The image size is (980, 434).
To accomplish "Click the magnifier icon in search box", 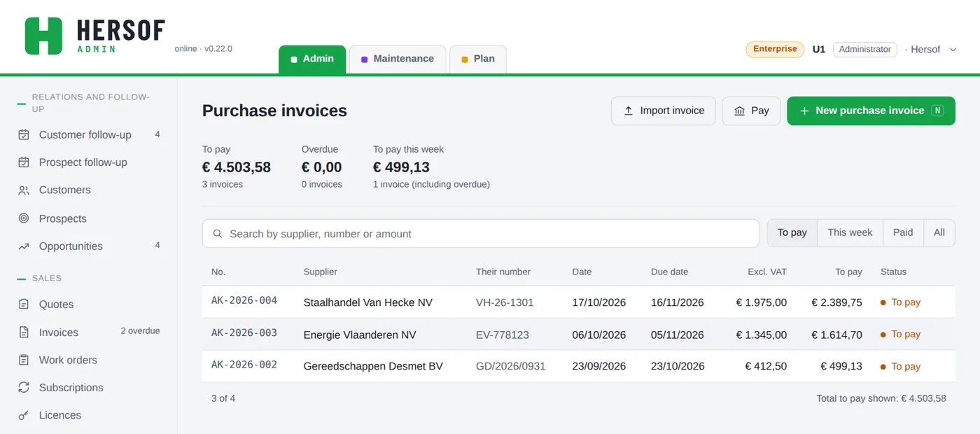I will [x=218, y=234].
